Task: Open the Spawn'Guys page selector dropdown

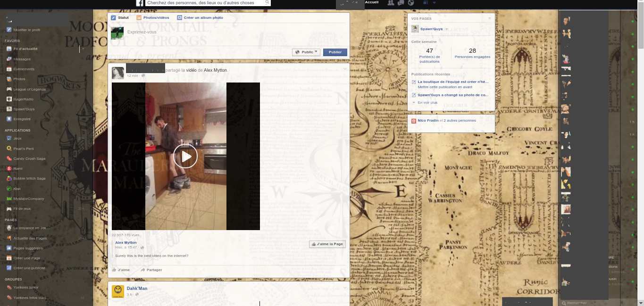Action: coord(446,29)
